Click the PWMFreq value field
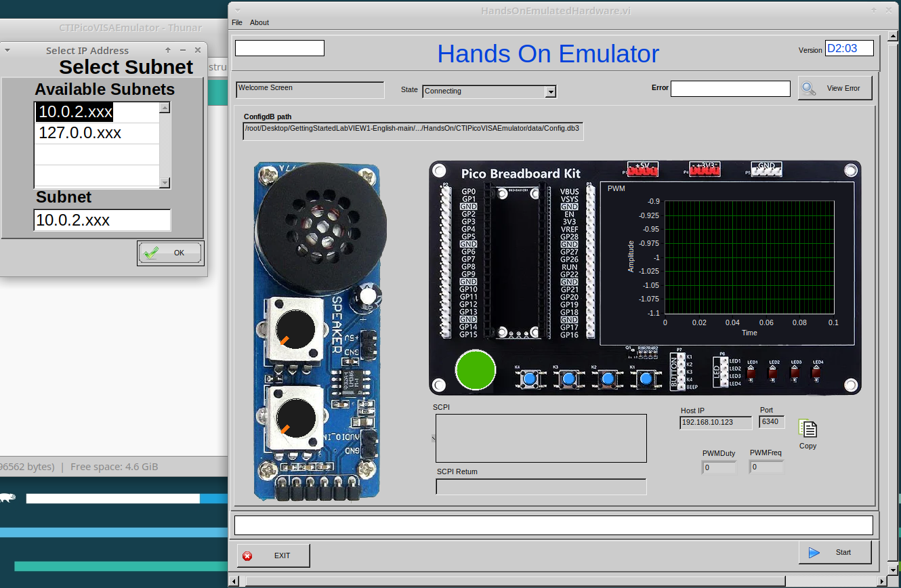The image size is (901, 588). [766, 467]
